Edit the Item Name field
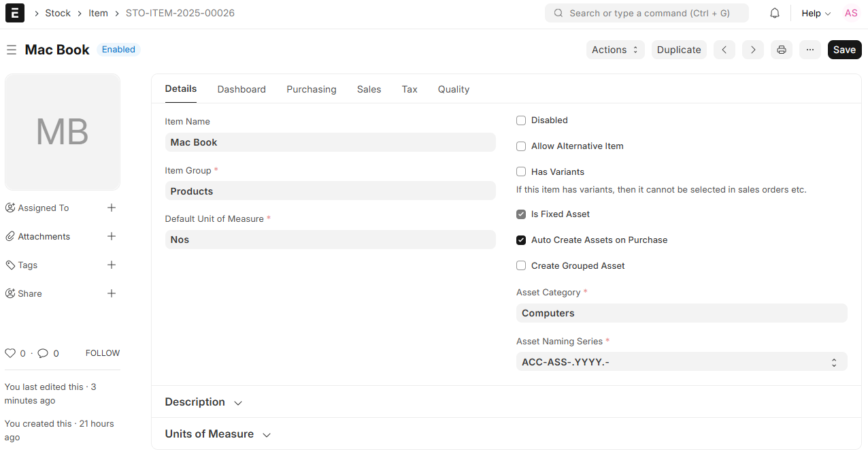The height and width of the screenshot is (458, 868). (x=331, y=142)
